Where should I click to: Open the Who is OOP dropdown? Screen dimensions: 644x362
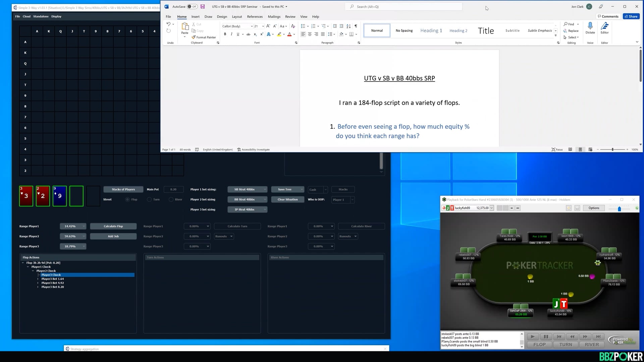coord(343,199)
